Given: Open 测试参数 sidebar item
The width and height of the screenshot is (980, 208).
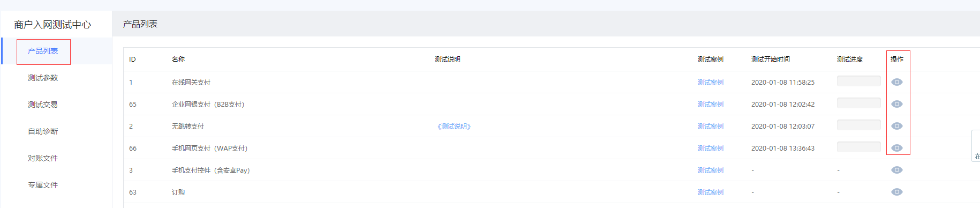Looking at the screenshot, I should pyautogui.click(x=43, y=78).
